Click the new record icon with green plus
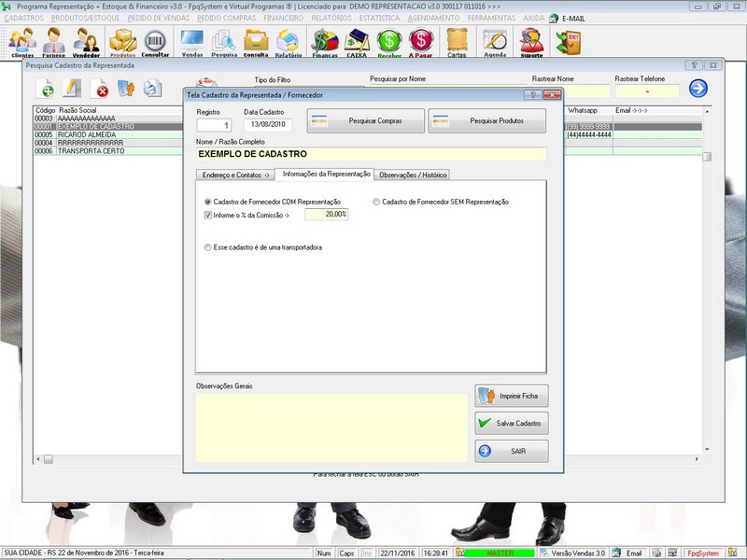The height and width of the screenshot is (560, 747). click(x=45, y=89)
